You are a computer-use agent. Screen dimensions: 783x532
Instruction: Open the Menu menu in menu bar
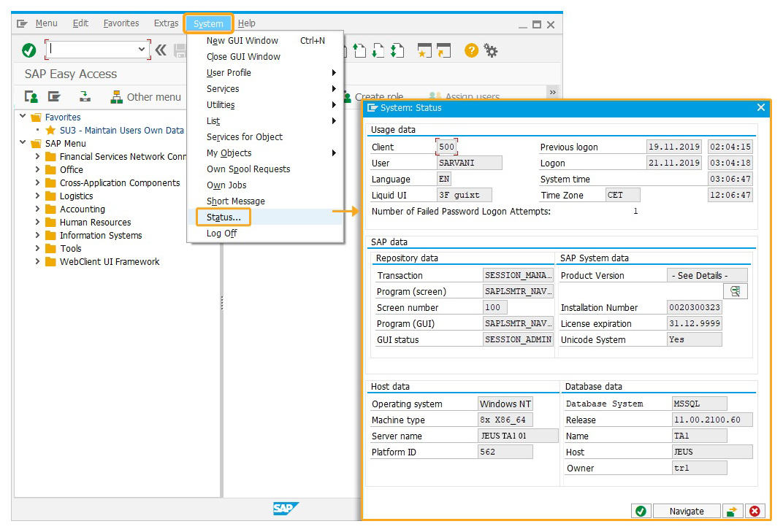click(47, 23)
